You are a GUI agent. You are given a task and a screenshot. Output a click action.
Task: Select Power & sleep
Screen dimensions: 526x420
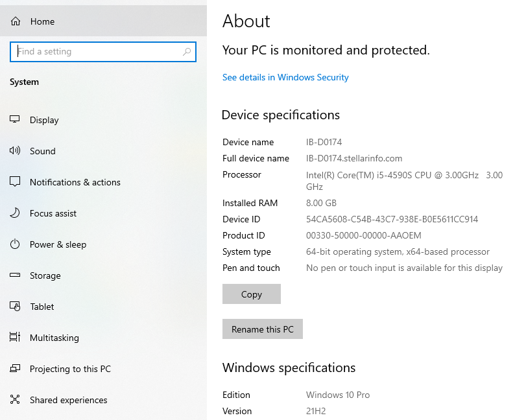click(x=103, y=245)
